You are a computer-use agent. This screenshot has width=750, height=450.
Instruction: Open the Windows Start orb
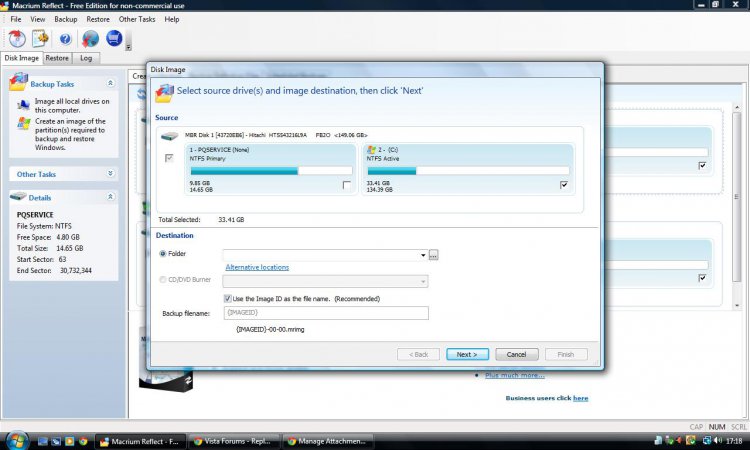pos(17,440)
